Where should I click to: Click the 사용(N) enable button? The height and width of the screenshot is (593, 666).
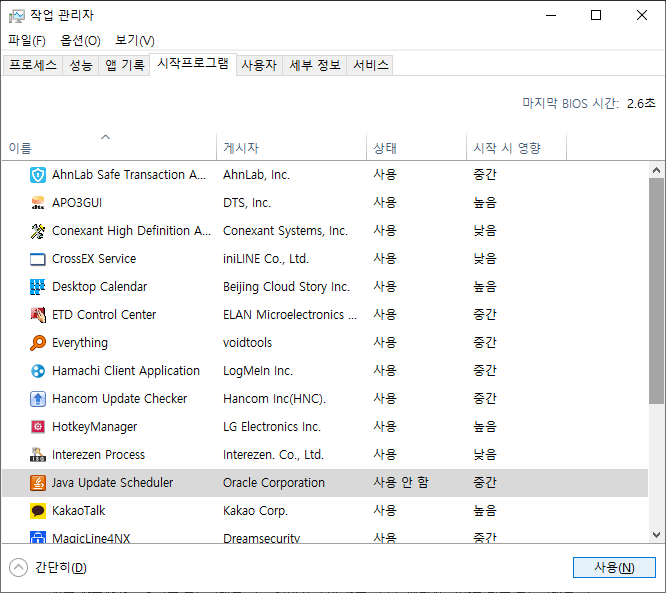pyautogui.click(x=614, y=568)
